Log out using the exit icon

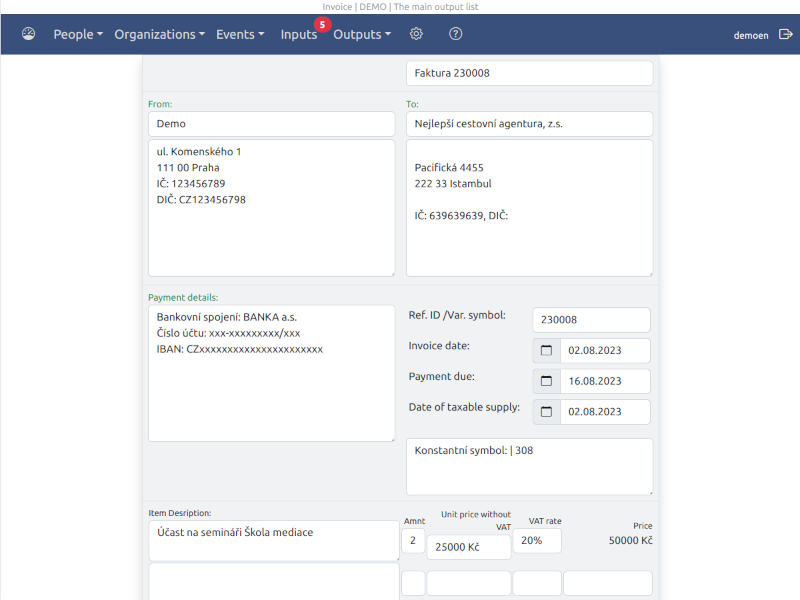(x=786, y=34)
